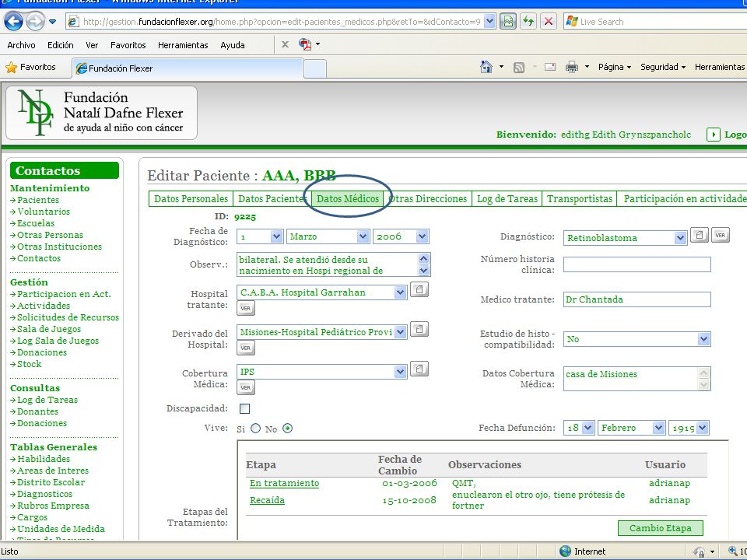The image size is (747, 560).
Task: Select the Vive No radio button
Action: point(287,429)
